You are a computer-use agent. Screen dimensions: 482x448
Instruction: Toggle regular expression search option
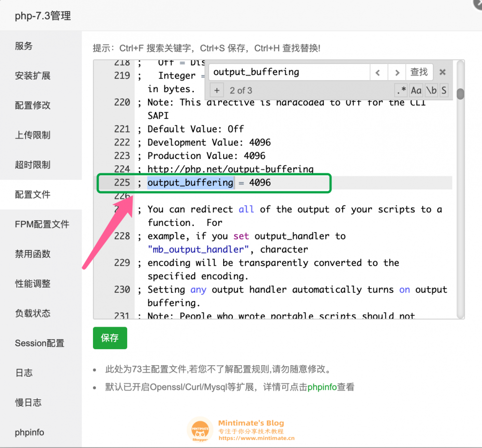pos(401,91)
